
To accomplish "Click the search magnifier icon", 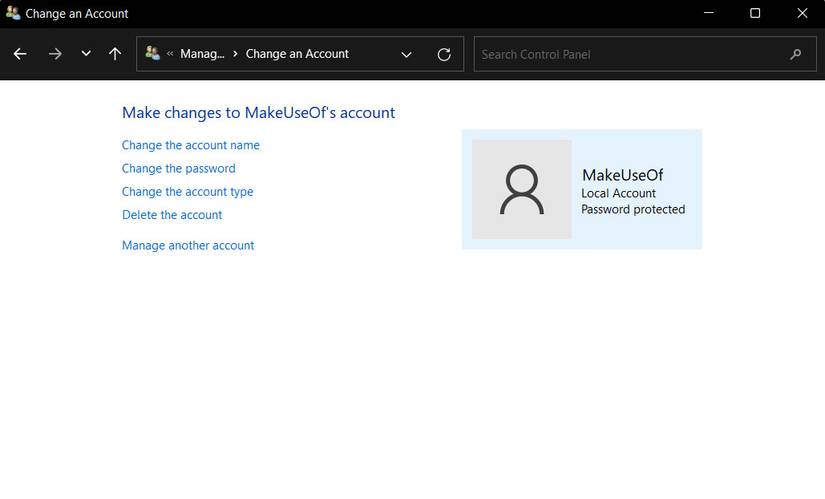I will point(796,54).
